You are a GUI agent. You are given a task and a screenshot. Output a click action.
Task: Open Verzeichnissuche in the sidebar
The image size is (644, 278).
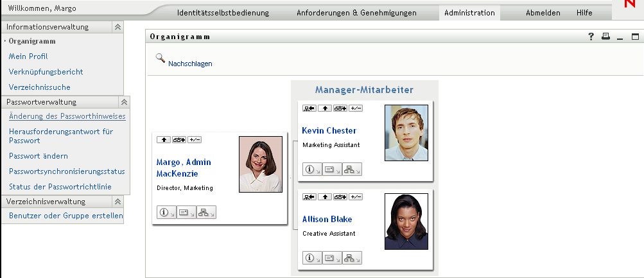(39, 87)
